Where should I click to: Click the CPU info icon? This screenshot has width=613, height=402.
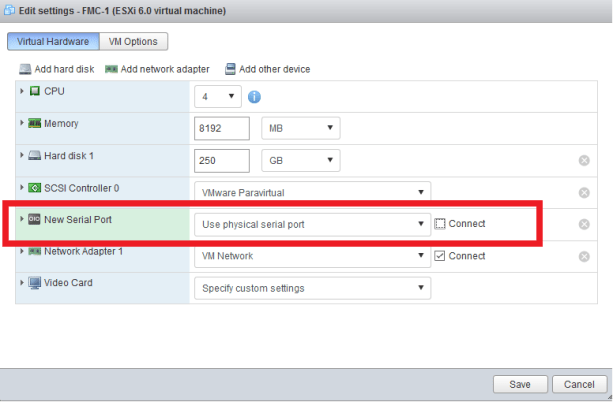(254, 97)
